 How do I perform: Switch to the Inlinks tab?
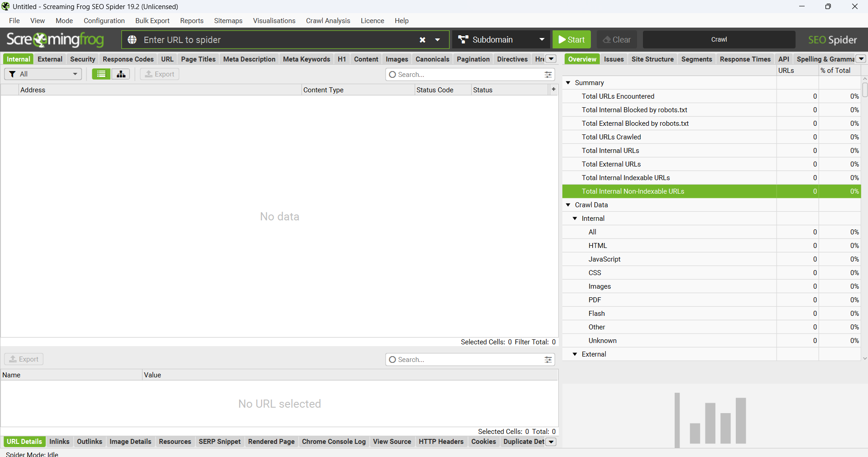(59, 442)
